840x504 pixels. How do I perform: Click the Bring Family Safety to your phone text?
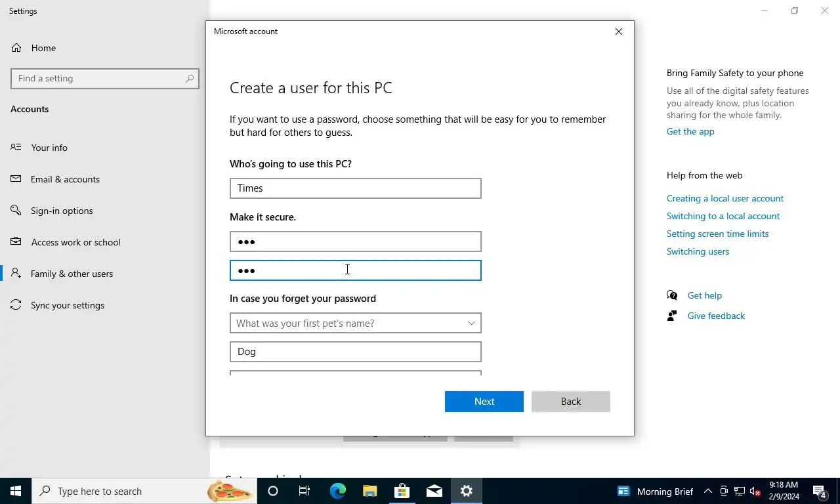[x=735, y=73]
